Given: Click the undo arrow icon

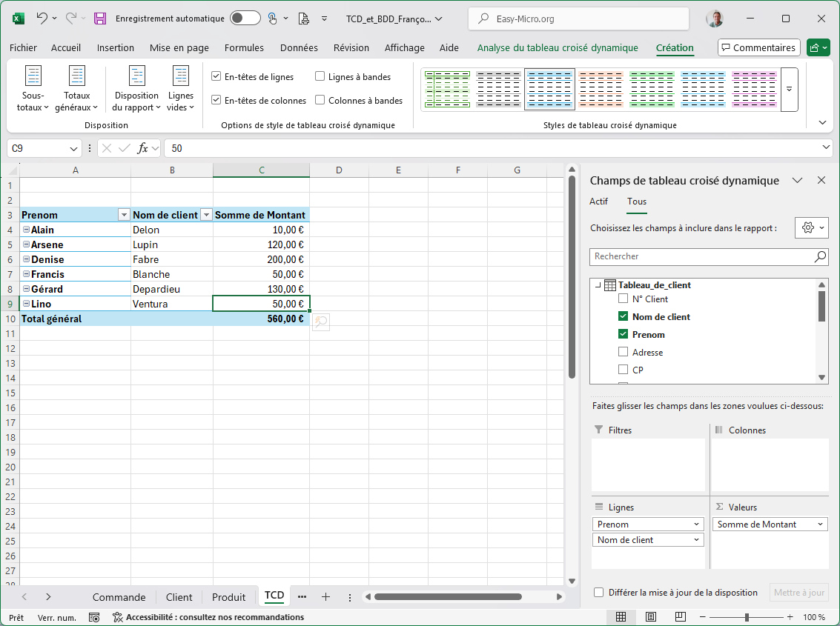Looking at the screenshot, I should pos(42,19).
